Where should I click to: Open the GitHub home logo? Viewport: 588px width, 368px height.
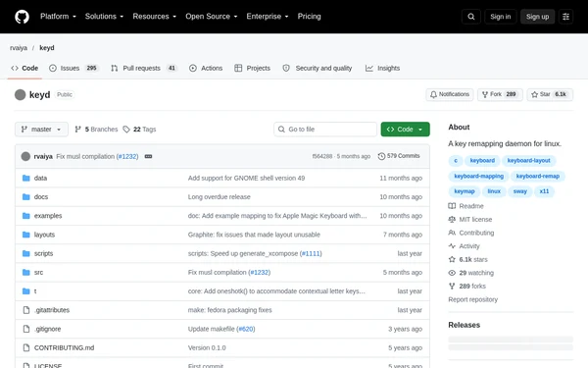pos(22,17)
